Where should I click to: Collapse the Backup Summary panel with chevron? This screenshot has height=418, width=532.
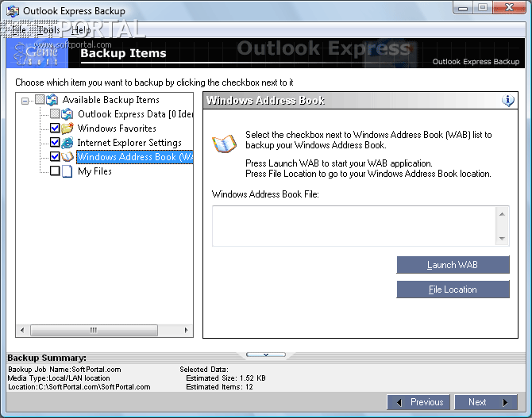266,355
